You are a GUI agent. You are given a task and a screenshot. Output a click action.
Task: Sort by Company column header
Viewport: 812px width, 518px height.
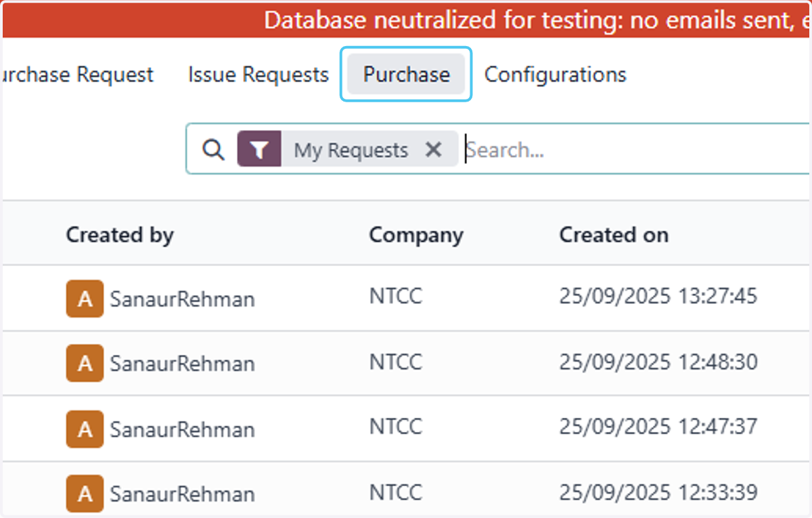coord(416,236)
